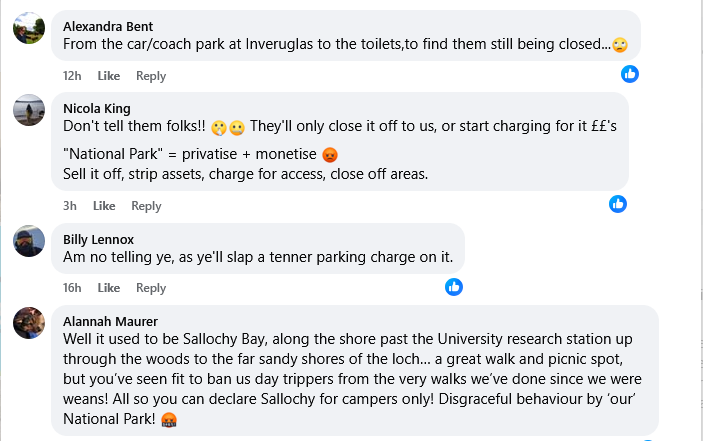The image size is (703, 441).
Task: Reply to Billy Lennox's comment
Action: [151, 288]
